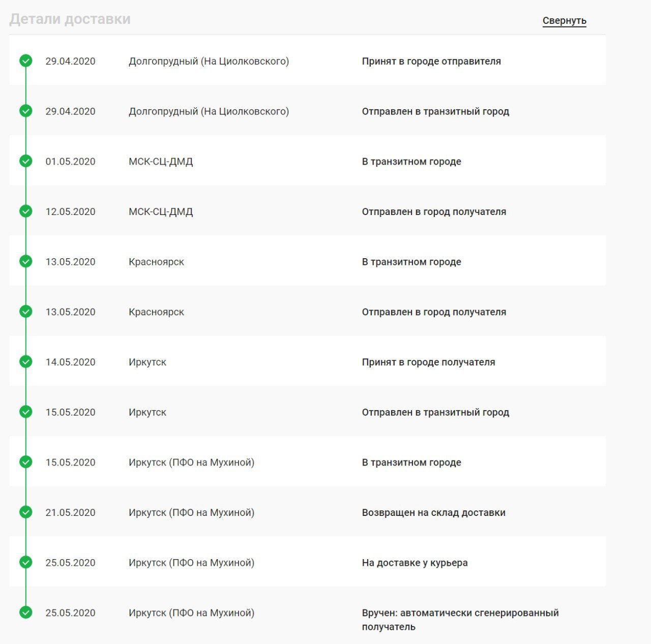Click Красноярск in В транзитном городе row
Viewport: 651px width, 644px height.
[156, 262]
